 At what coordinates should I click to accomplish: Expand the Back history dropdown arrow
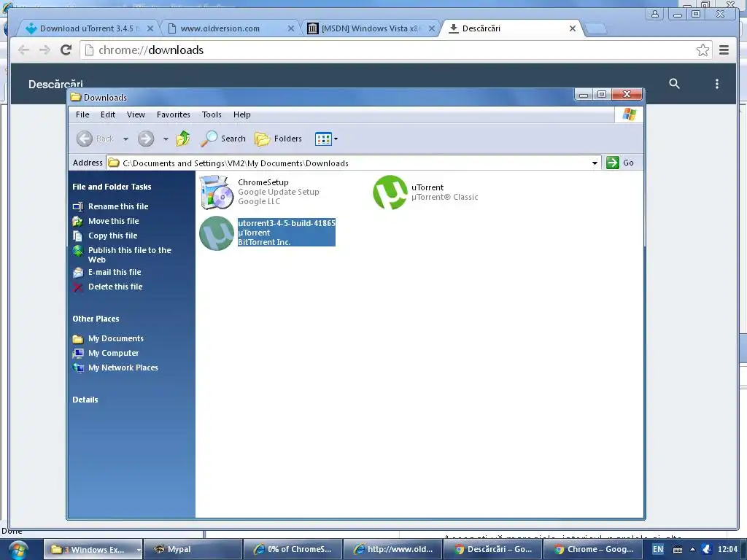125,139
